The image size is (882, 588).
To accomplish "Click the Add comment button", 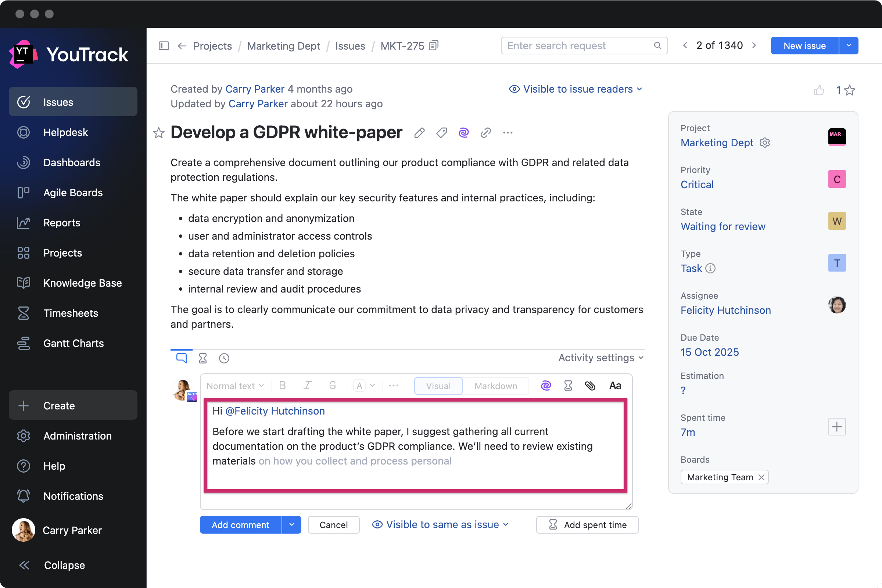I will tap(240, 525).
